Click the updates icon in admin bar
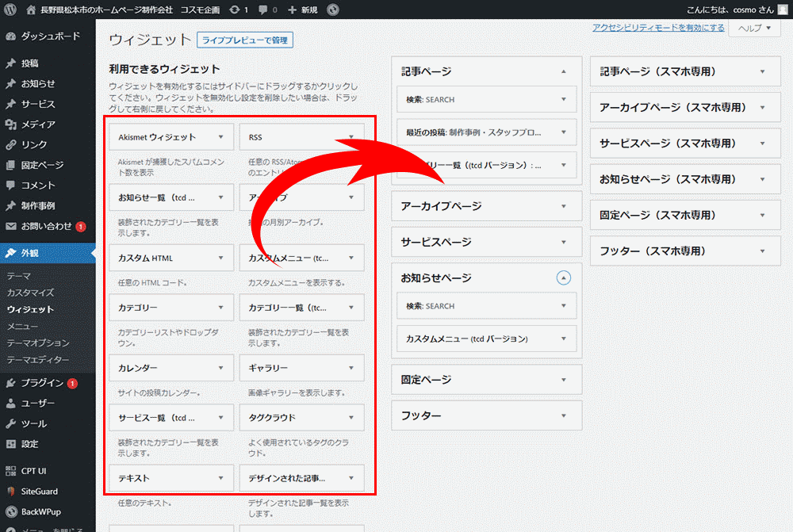The height and width of the screenshot is (532, 793). [x=234, y=10]
